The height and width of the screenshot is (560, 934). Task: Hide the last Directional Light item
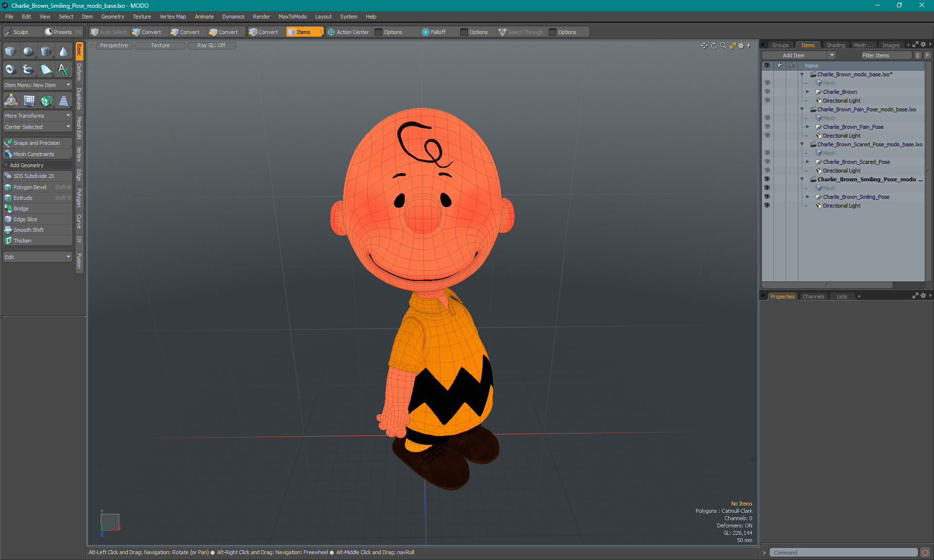(x=767, y=206)
